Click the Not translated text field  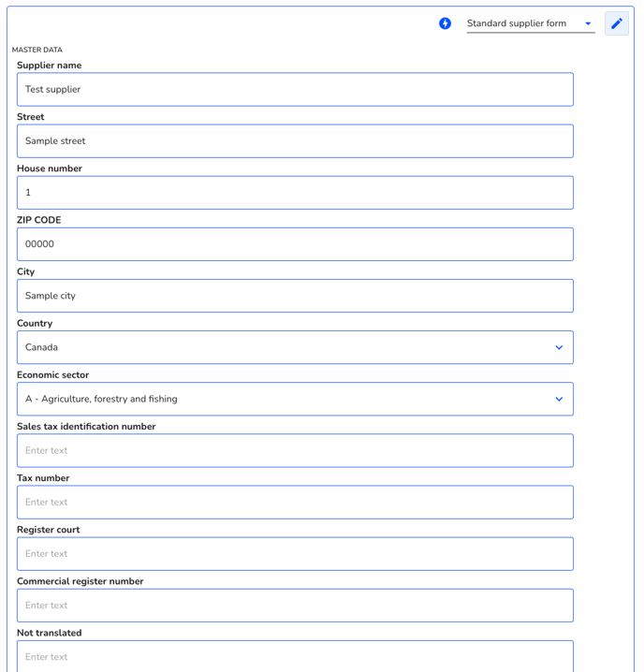click(x=295, y=656)
